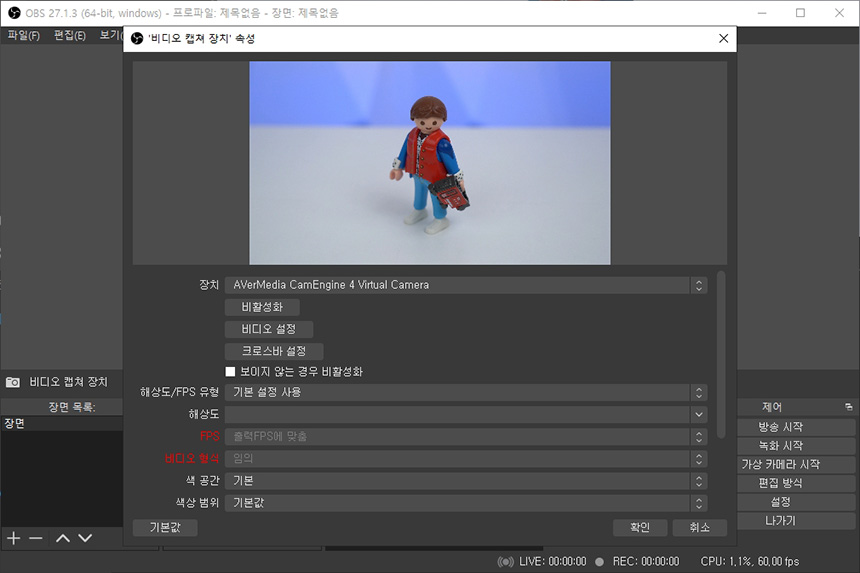Click the REC: 00:00:00 timer text

(646, 561)
